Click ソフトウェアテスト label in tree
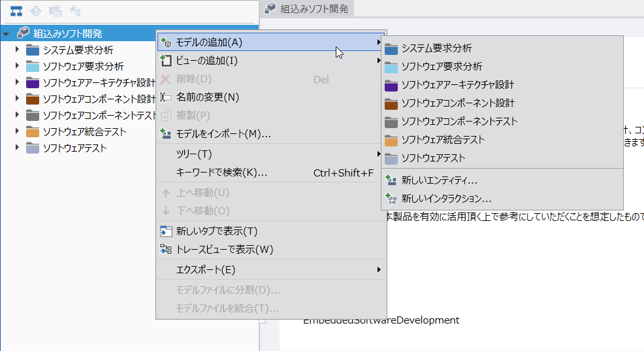 coord(74,148)
